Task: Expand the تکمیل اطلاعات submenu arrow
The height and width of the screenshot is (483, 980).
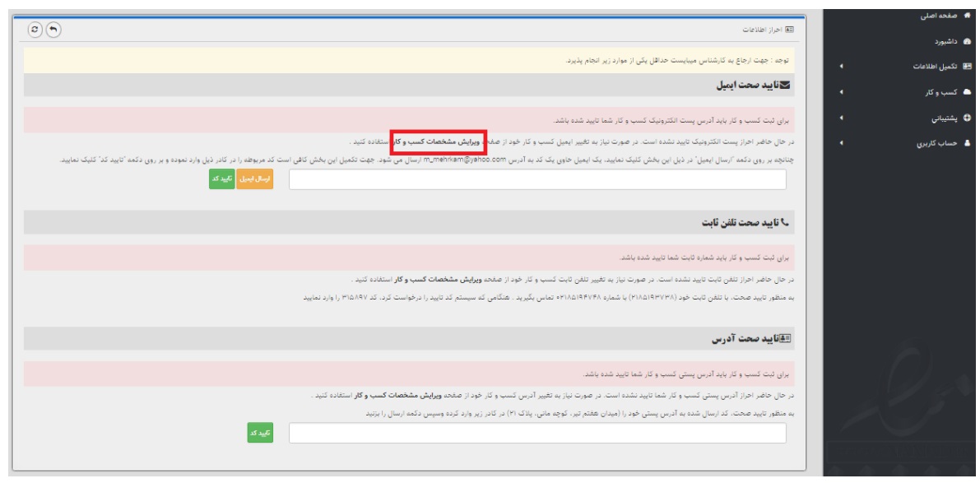Action: [841, 66]
